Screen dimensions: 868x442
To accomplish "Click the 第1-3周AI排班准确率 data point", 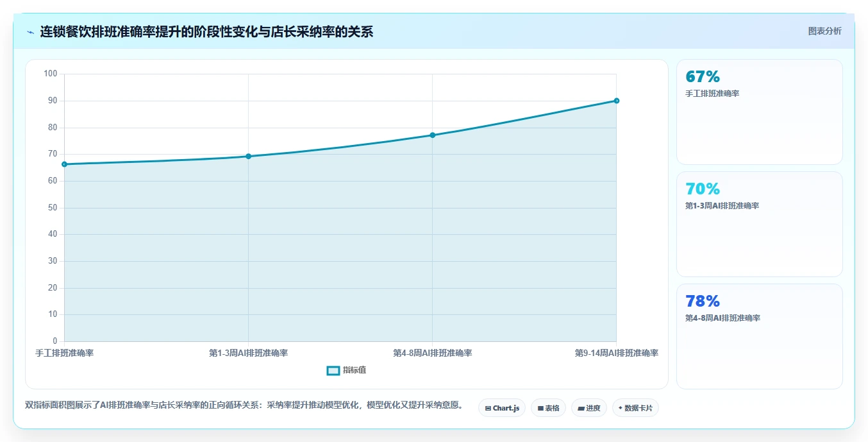I will click(x=248, y=157).
